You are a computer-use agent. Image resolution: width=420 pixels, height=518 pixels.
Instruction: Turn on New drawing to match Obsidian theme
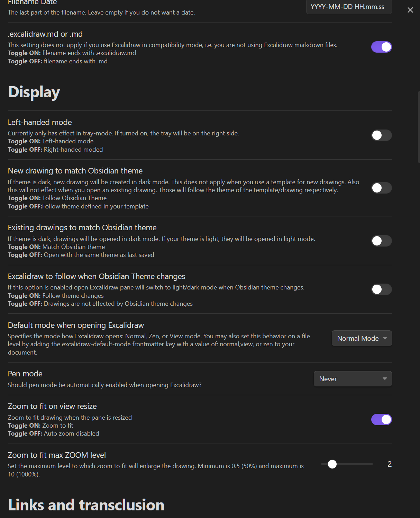click(381, 188)
